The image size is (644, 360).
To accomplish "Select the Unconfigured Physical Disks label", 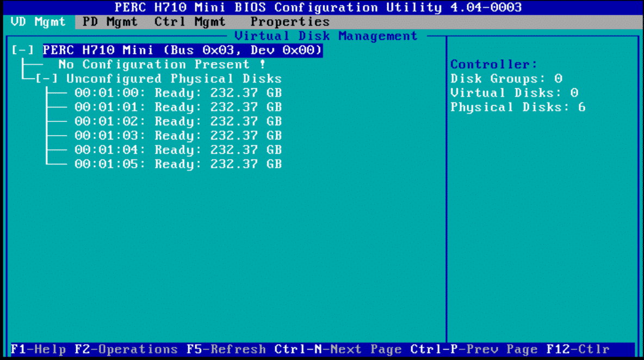I will pyautogui.click(x=174, y=79).
